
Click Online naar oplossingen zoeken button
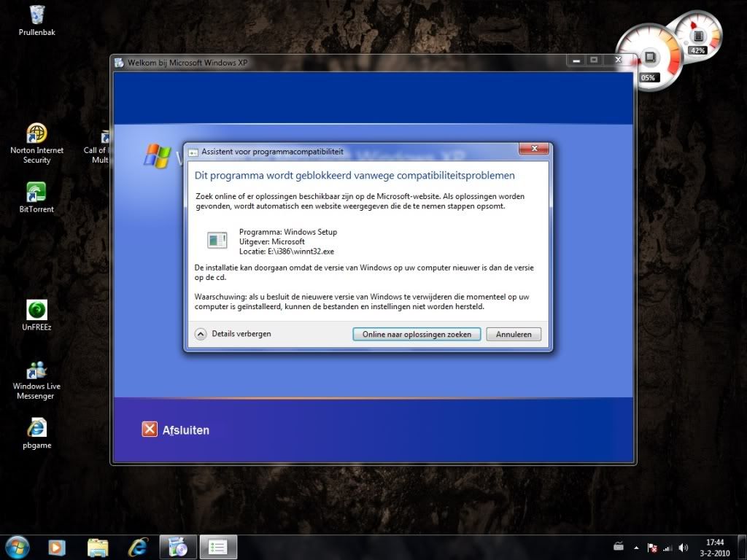[x=417, y=334]
